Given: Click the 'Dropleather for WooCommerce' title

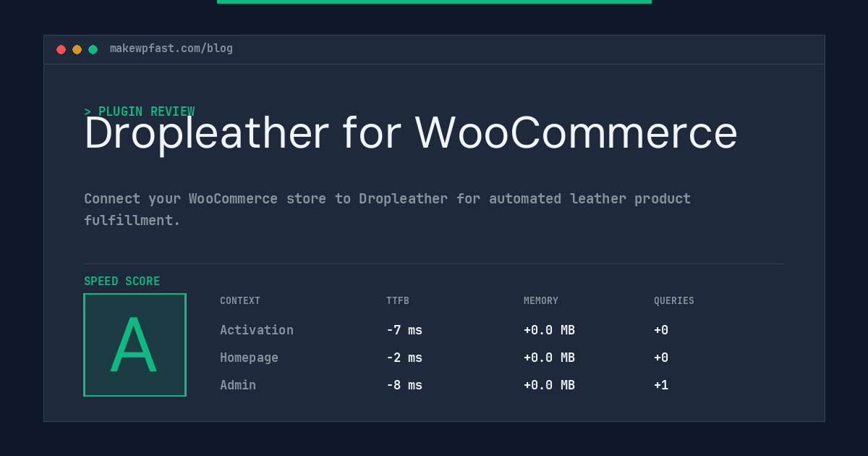Looking at the screenshot, I should click(411, 133).
